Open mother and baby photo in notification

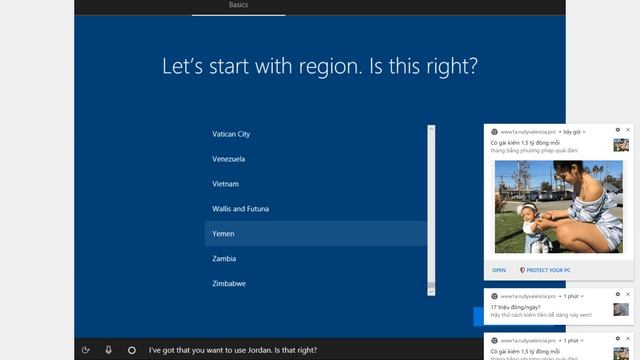[559, 207]
